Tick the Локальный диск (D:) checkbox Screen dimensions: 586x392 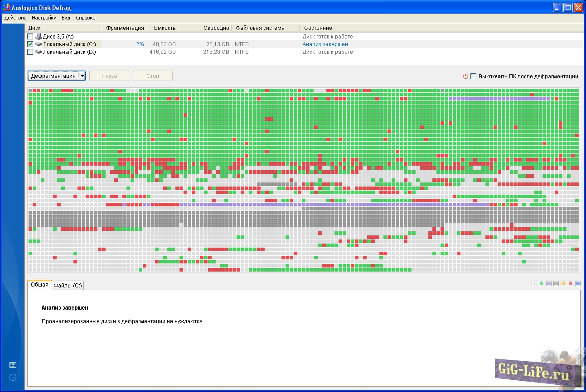[30, 52]
